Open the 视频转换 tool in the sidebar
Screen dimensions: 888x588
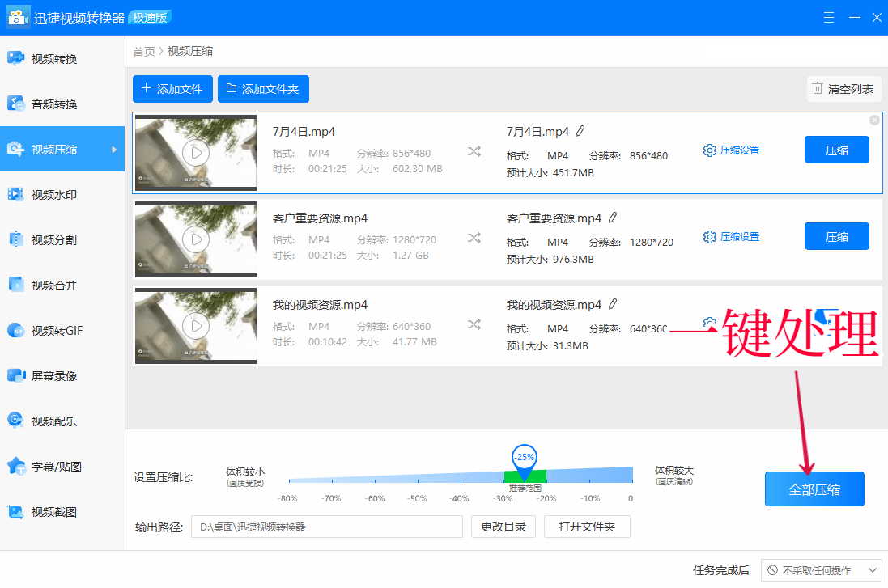pos(49,58)
